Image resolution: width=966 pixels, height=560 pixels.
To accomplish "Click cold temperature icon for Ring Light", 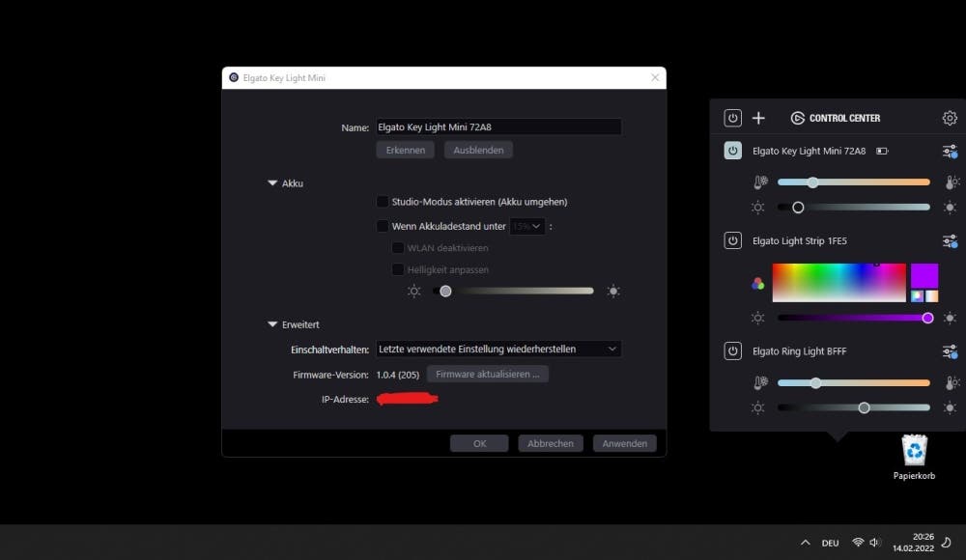I will 761,383.
